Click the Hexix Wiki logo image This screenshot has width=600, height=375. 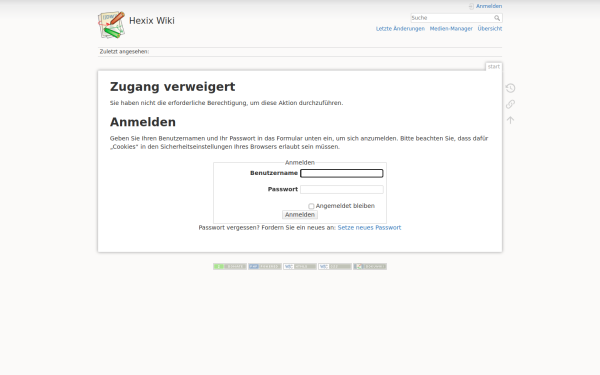pos(111,25)
